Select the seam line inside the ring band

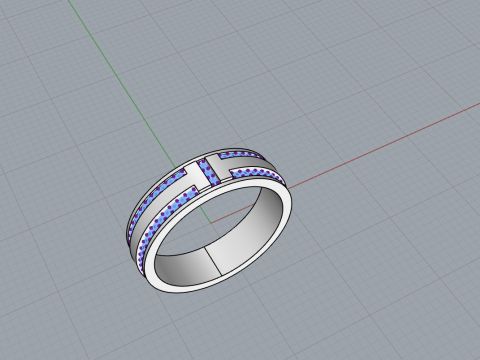pos(213,261)
